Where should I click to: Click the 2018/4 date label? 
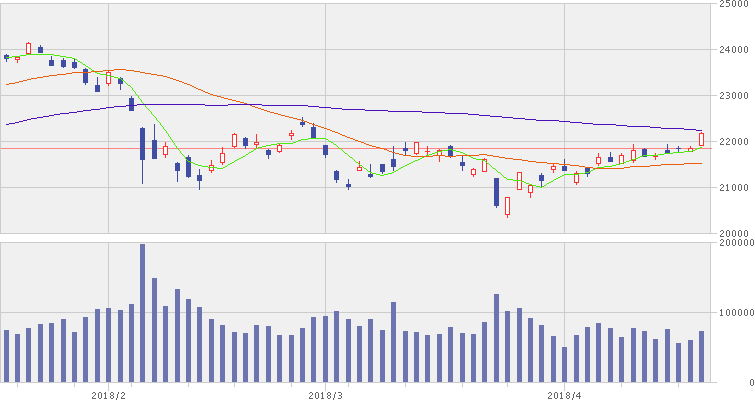click(x=564, y=396)
